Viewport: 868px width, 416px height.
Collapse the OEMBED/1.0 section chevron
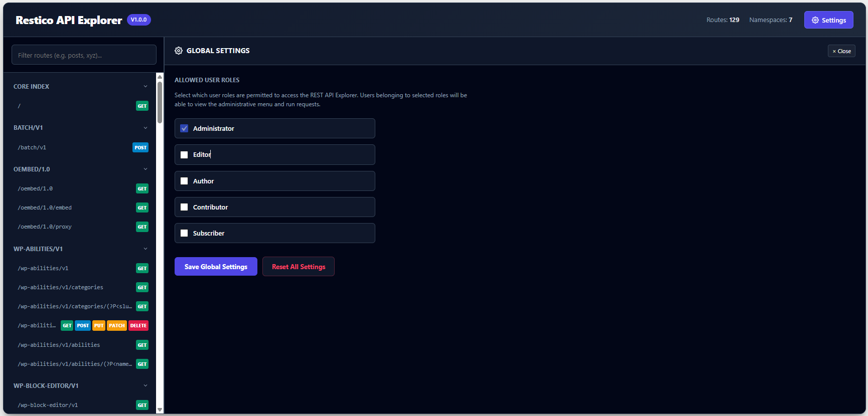pyautogui.click(x=146, y=169)
